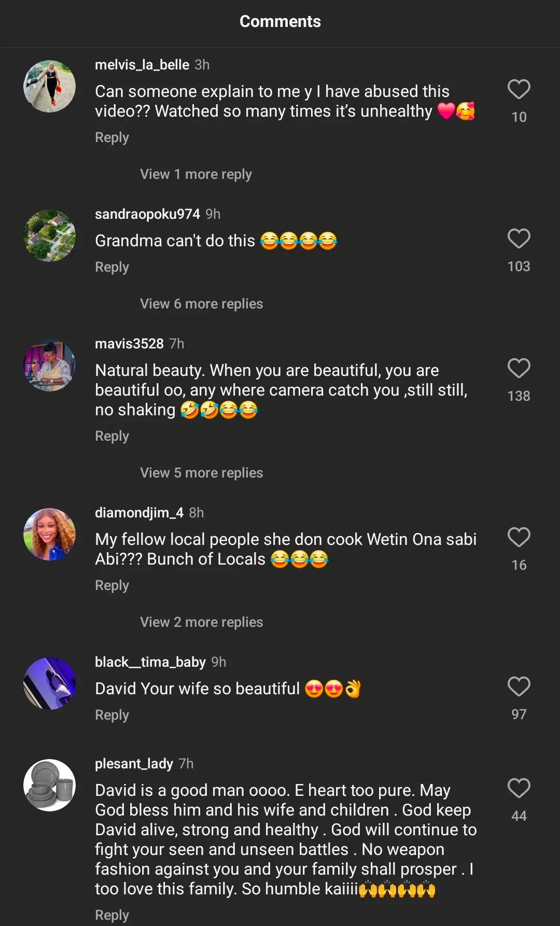This screenshot has height=926, width=560.
Task: Open the black__tima_baby username link
Action: pos(150,662)
